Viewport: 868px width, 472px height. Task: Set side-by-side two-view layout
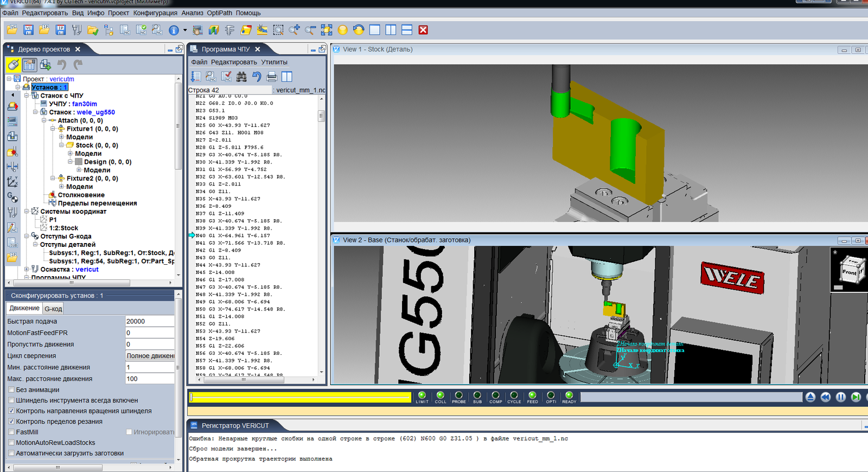(x=391, y=30)
